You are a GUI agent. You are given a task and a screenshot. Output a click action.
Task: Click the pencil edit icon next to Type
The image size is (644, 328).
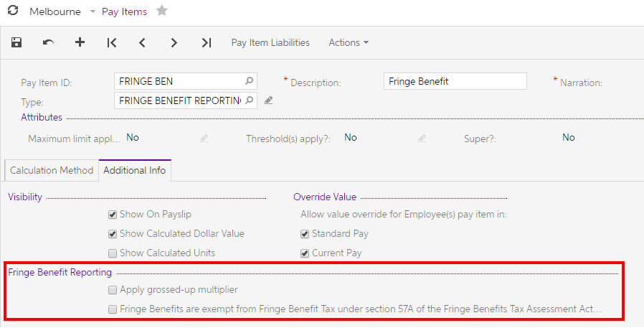268,100
